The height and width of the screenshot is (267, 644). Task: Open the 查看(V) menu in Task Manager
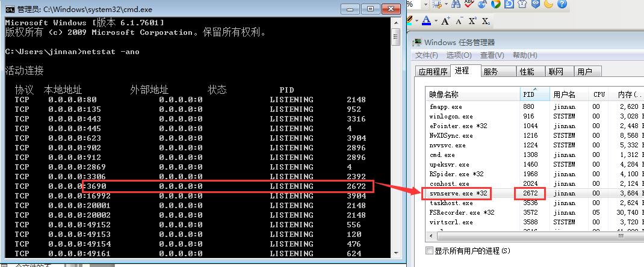tap(492, 55)
